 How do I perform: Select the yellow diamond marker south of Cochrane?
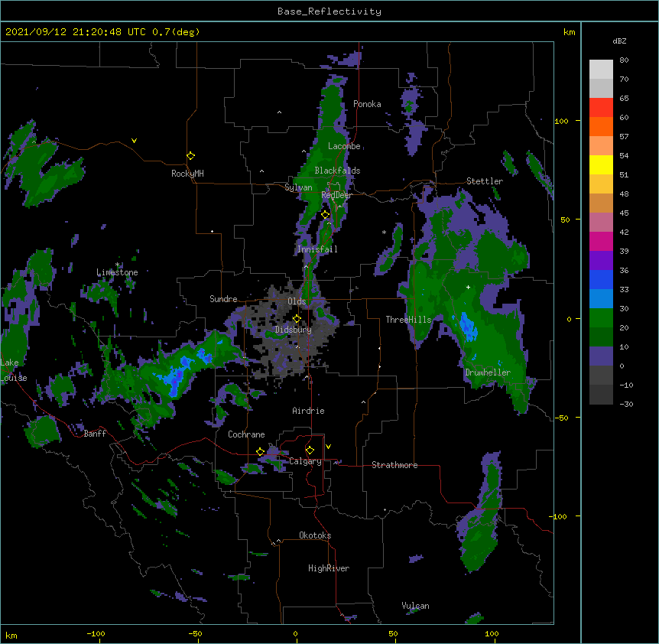click(260, 452)
